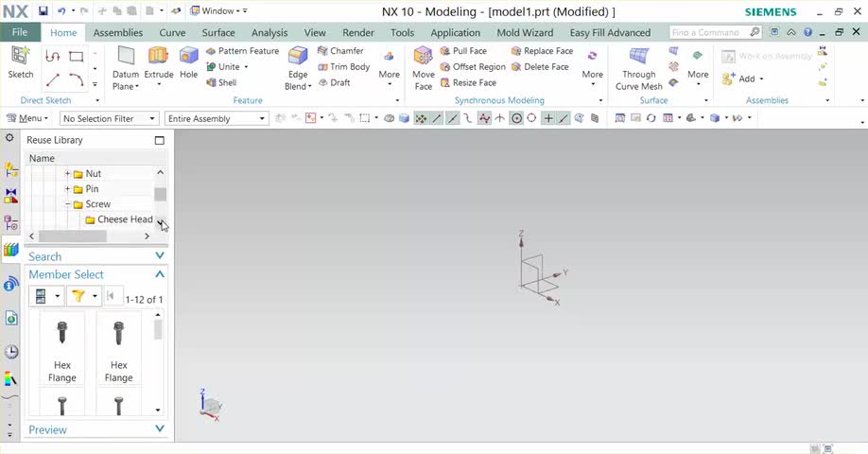Choose Pattern Feature command
This screenshot has width=868, height=454.
pos(242,51)
